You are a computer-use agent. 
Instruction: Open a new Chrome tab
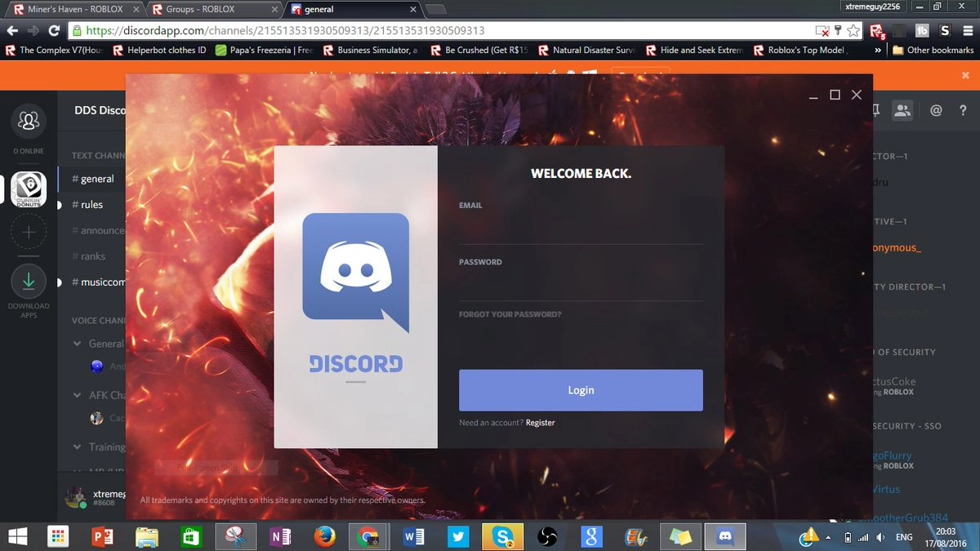[436, 10]
